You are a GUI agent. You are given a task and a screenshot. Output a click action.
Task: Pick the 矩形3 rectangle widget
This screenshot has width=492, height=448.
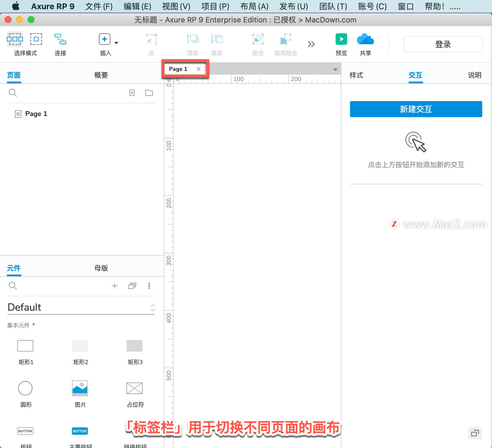[135, 352]
